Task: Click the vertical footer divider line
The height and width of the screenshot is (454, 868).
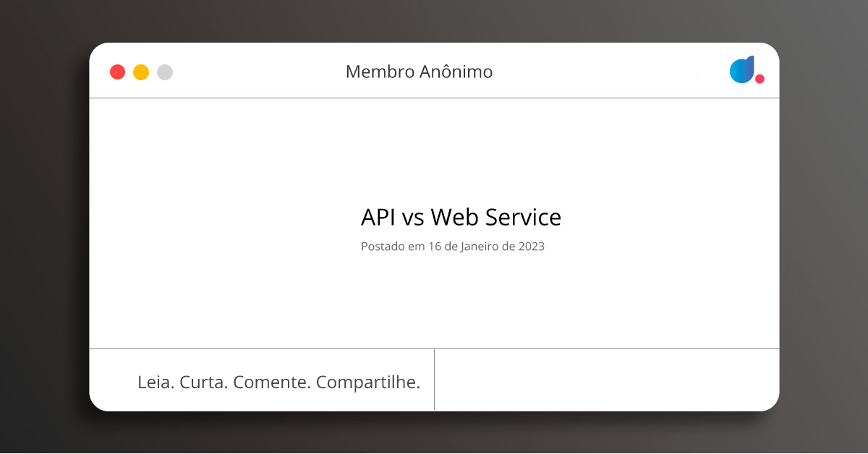Action: click(x=435, y=380)
